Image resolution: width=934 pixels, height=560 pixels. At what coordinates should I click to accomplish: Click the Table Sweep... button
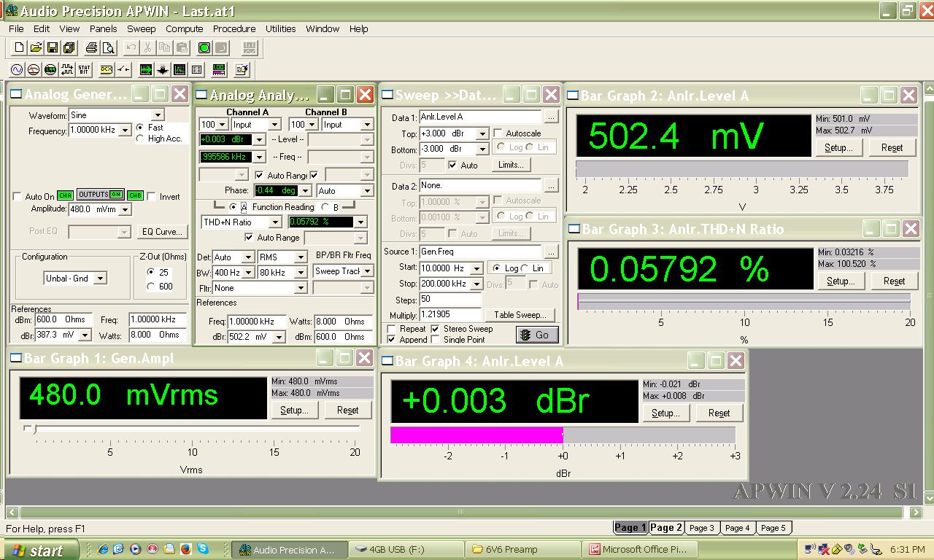(520, 315)
